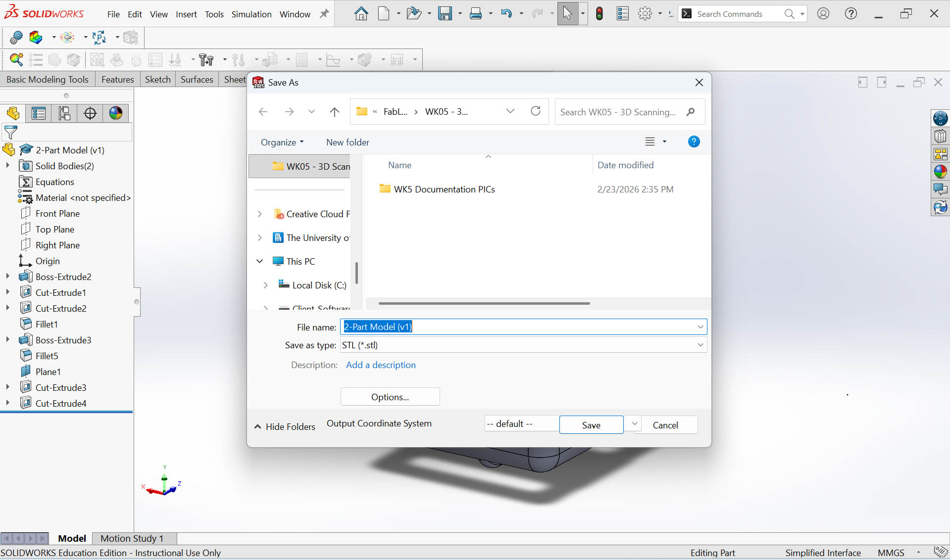
Task: Click the user account login icon
Action: click(x=823, y=14)
